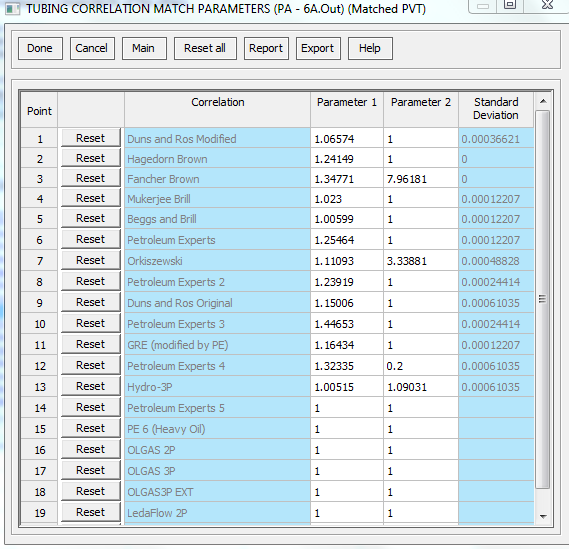The width and height of the screenshot is (569, 549).
Task: Edit Parameter 1 value 1.44653
Action: point(347,324)
